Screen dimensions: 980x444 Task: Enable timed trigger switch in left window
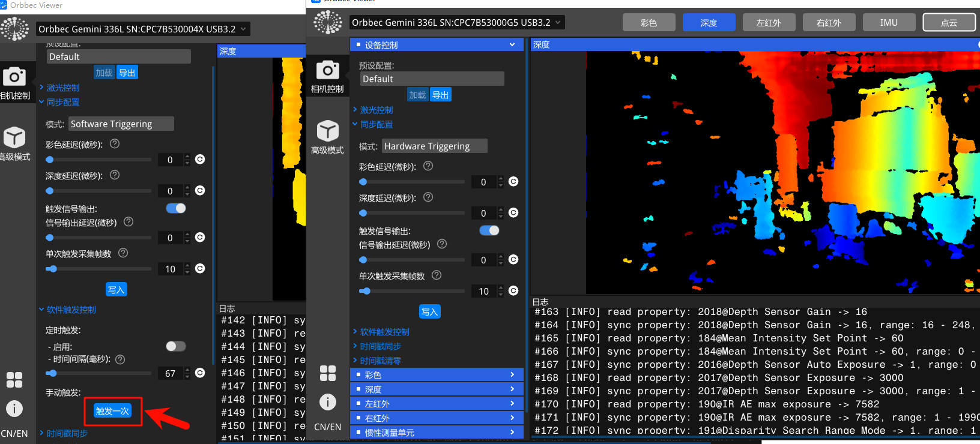tap(176, 346)
